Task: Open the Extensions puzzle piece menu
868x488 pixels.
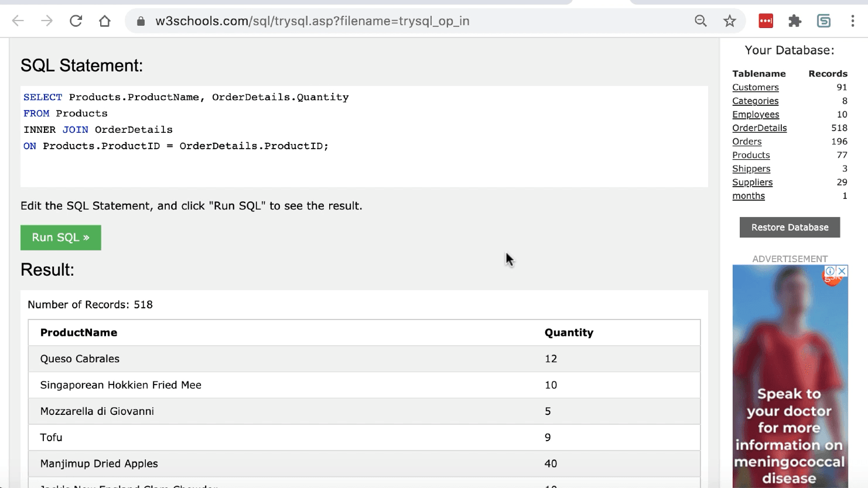Action: [795, 21]
